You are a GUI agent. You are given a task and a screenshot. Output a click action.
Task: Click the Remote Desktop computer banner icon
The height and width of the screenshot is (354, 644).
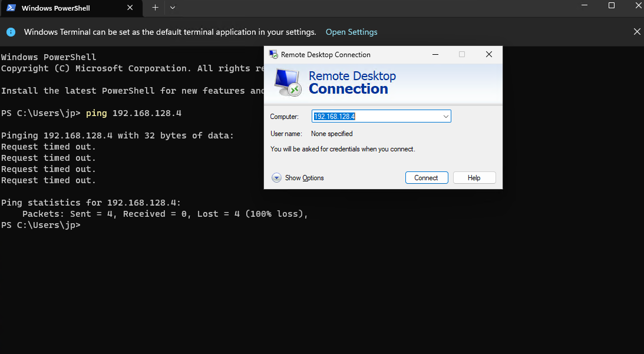288,82
